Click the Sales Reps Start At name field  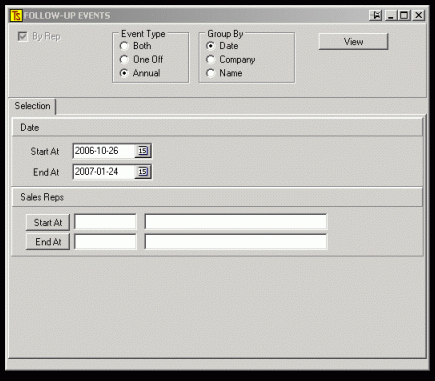pos(236,222)
